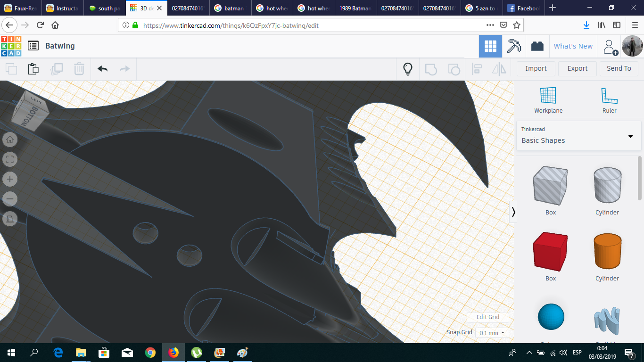Click the Align tool icon
This screenshot has width=644, height=362.
click(477, 69)
